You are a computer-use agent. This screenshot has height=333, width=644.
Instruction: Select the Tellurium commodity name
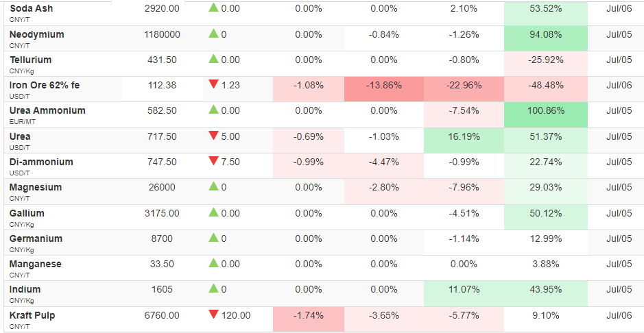(x=31, y=60)
